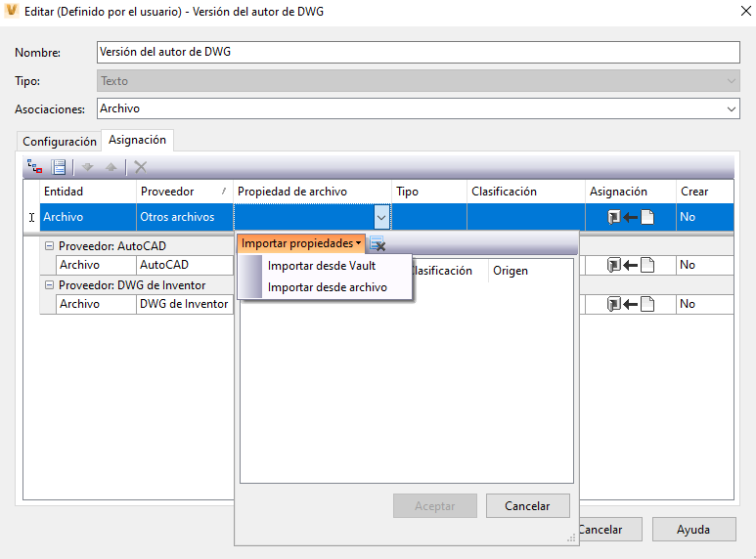Click mapping direction icon in Otros archivos row
This screenshot has height=559, width=756.
(631, 217)
